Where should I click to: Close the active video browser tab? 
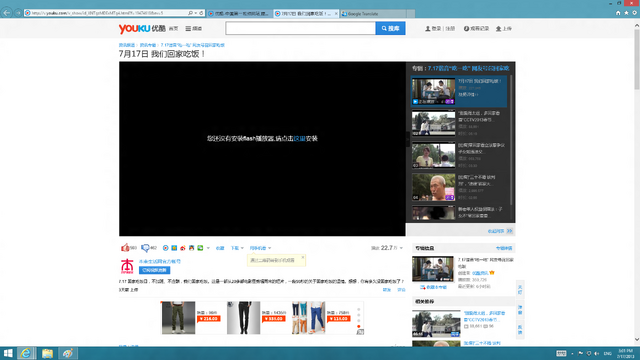(336, 13)
